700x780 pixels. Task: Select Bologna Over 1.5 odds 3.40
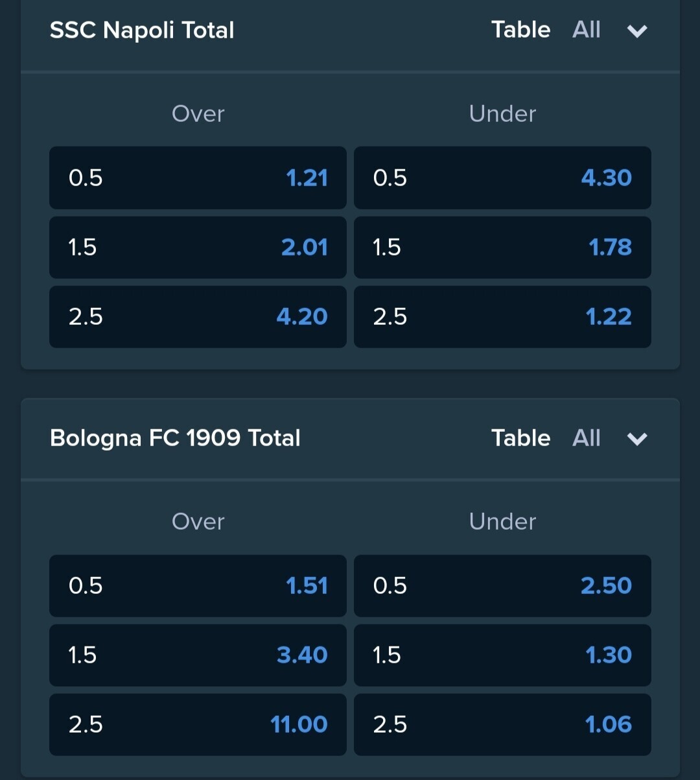point(198,655)
